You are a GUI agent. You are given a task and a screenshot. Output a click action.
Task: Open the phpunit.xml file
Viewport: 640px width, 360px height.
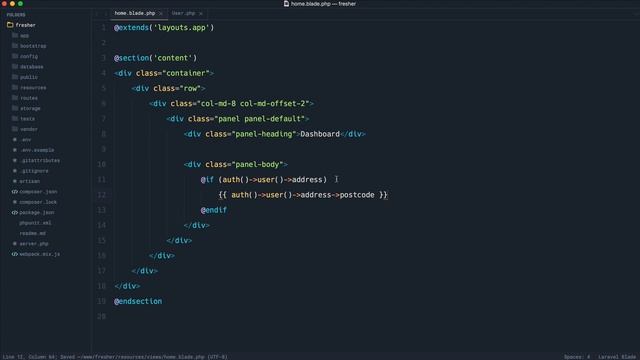pos(35,223)
